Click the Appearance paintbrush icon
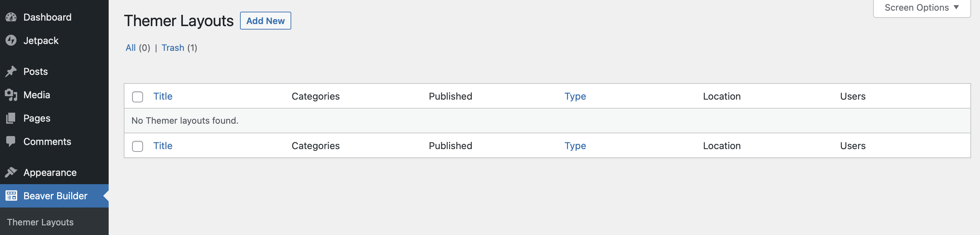The image size is (980, 235). tap(11, 172)
